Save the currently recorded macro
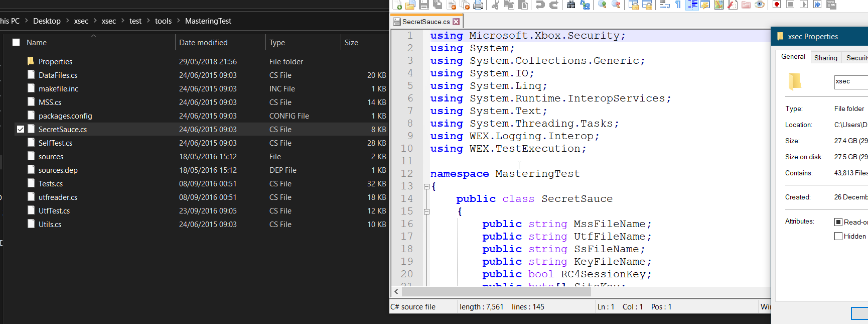 pyautogui.click(x=831, y=5)
